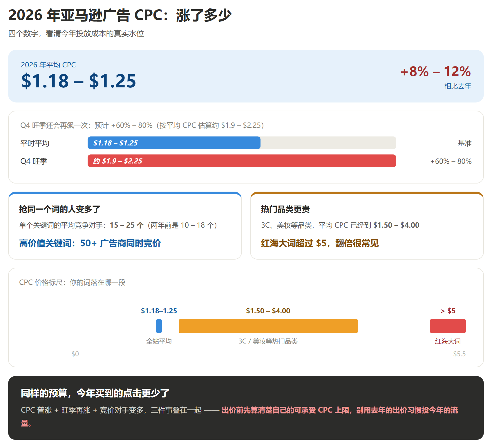Click the "2026 年平均 CPC" label

[48, 65]
